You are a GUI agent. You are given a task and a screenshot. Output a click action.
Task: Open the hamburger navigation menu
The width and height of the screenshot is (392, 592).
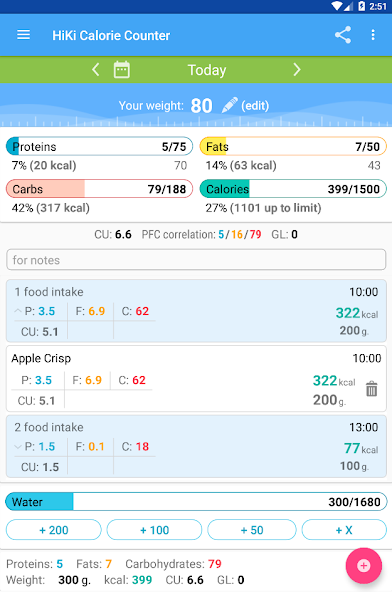(x=23, y=35)
